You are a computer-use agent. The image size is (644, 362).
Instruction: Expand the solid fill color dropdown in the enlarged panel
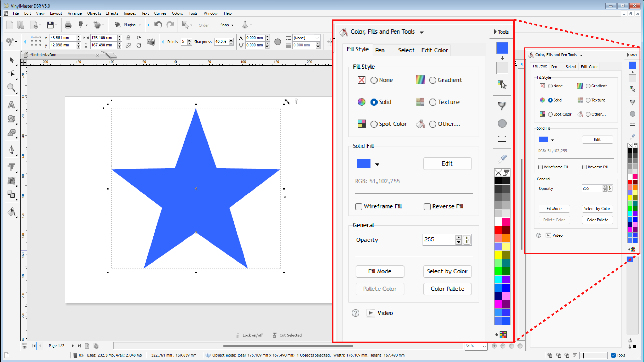[377, 164]
